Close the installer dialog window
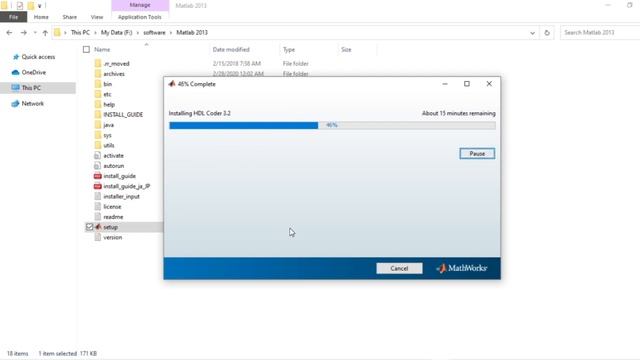 click(x=489, y=84)
